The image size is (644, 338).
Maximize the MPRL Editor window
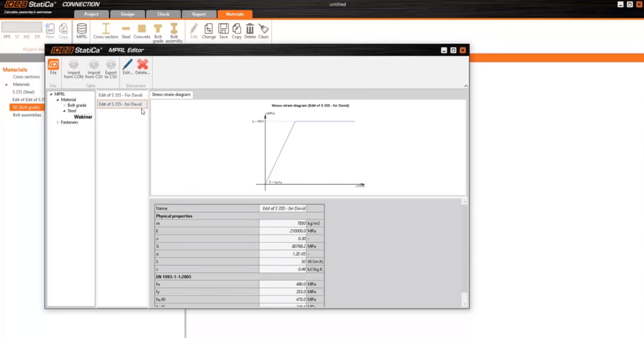click(x=453, y=50)
